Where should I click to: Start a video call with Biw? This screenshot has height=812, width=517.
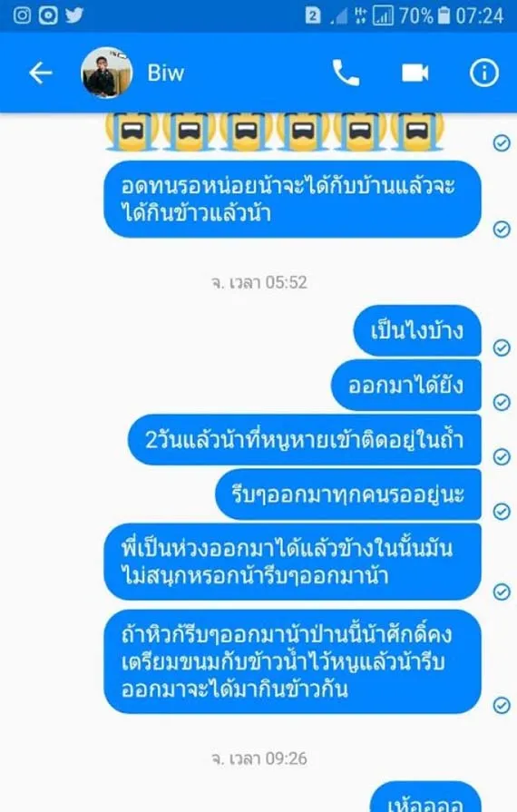415,73
